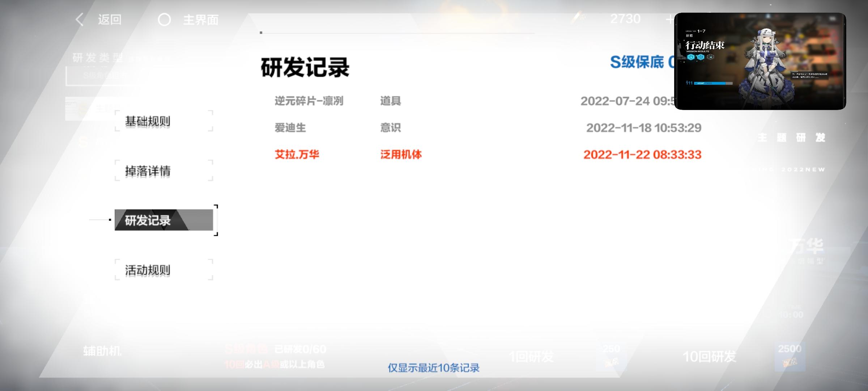Select the red 艾拉.万华 record entry

pyautogui.click(x=297, y=155)
